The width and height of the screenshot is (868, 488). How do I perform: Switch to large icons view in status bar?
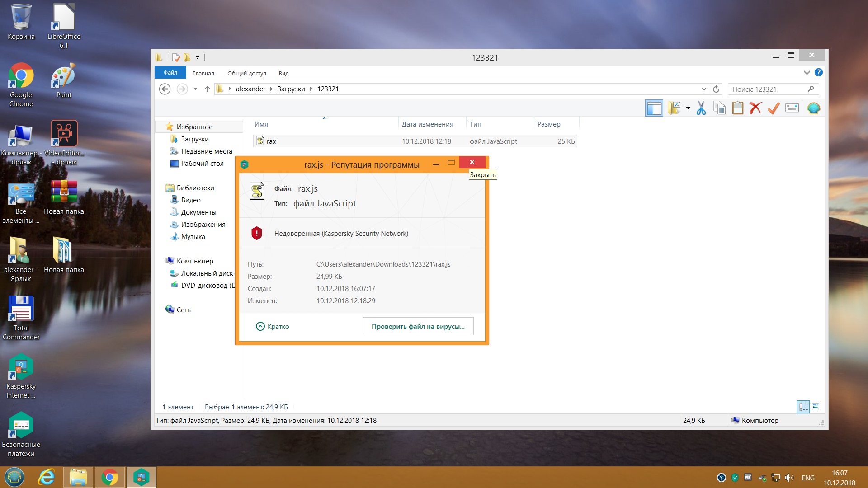click(816, 407)
